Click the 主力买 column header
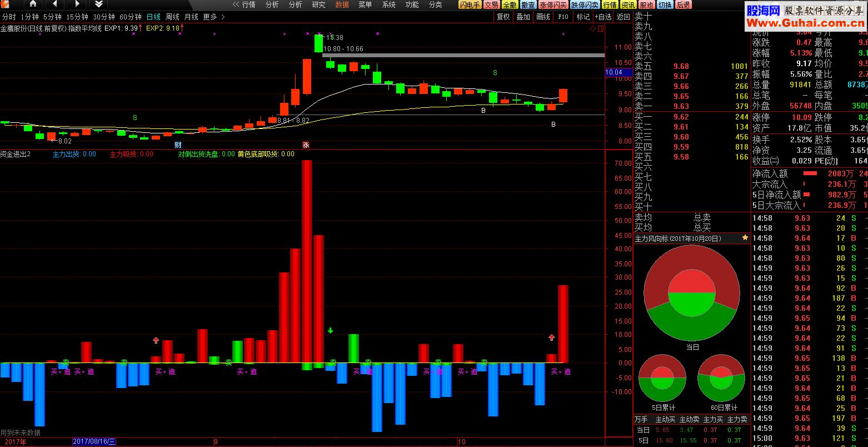Image resolution: width=868 pixels, height=447 pixels. (714, 420)
